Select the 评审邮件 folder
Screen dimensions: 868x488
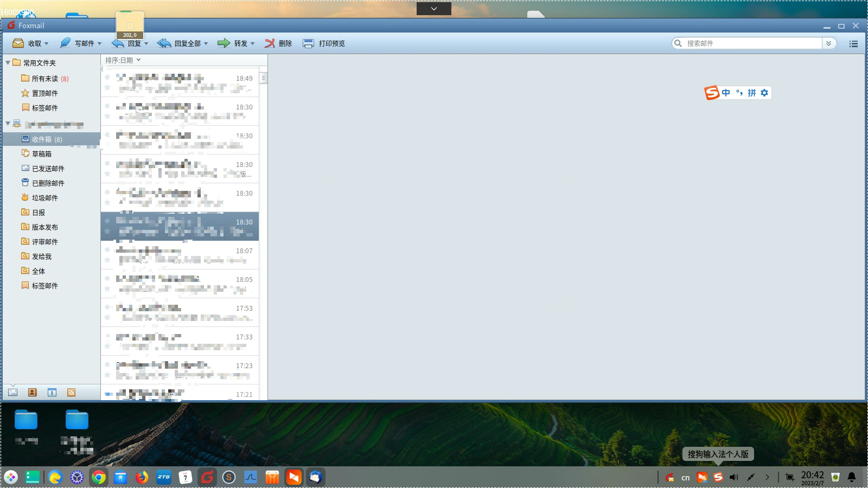40,242
